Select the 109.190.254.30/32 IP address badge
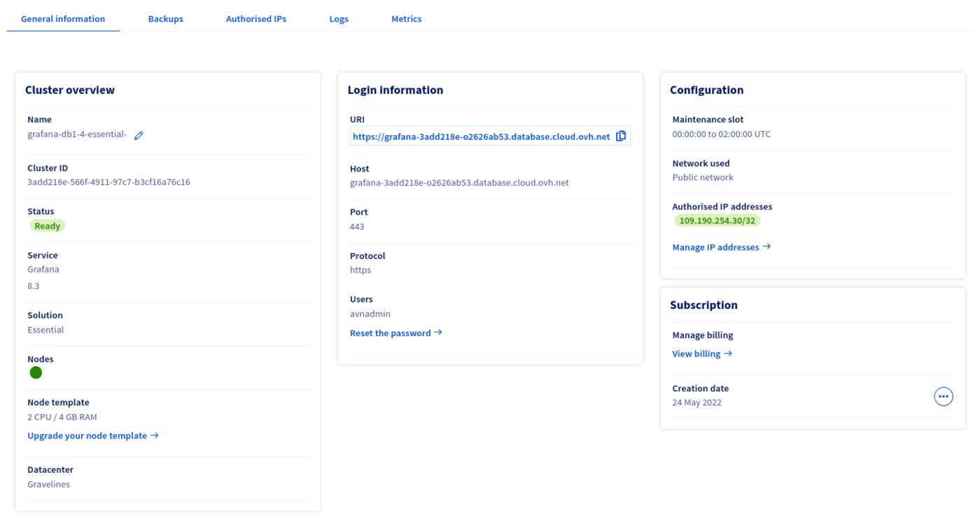This screenshot has width=980, height=526. tap(717, 220)
